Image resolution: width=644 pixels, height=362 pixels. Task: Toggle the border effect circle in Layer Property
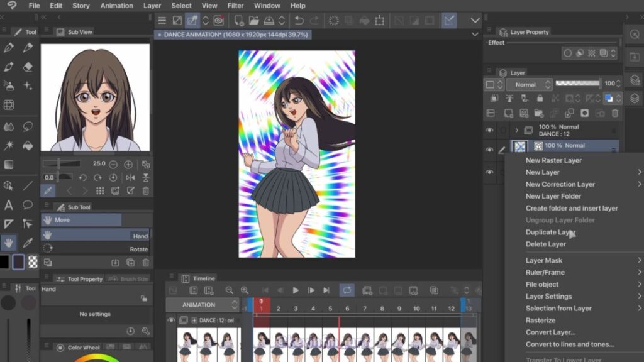pyautogui.click(x=568, y=53)
